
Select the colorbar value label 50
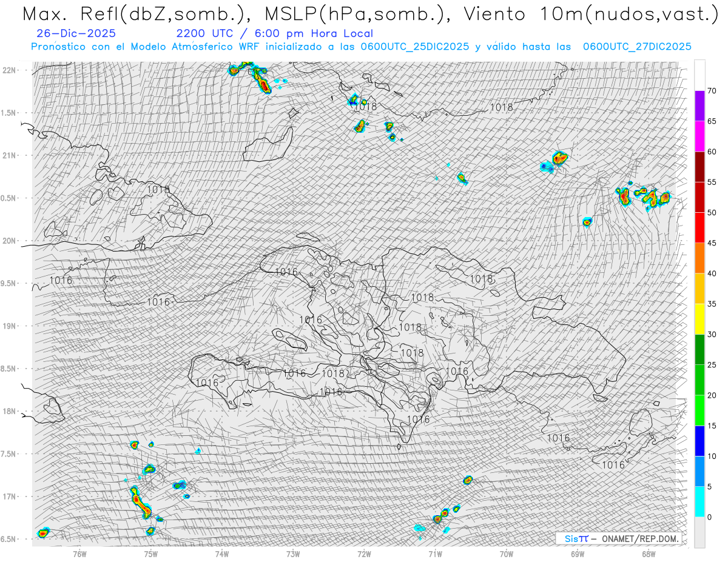coord(712,213)
